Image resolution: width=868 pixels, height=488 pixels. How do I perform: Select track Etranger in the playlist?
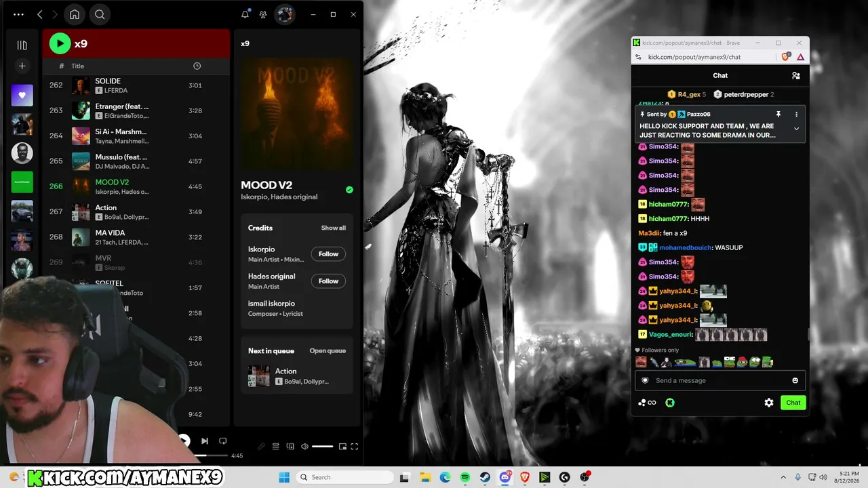[x=136, y=110]
